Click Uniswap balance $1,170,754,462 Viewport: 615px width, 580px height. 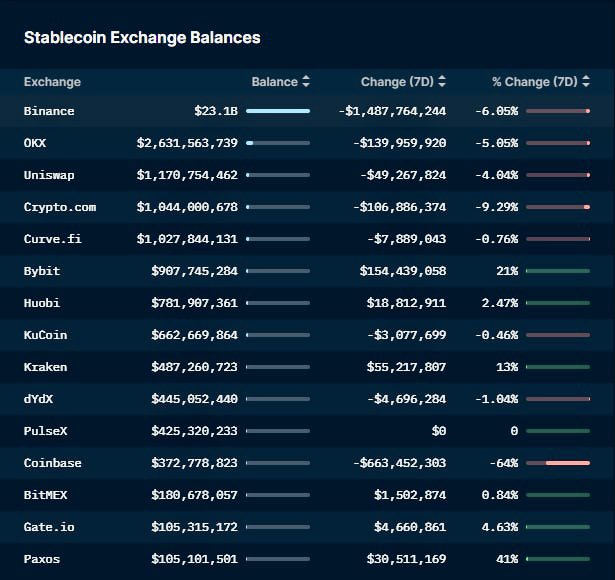[x=187, y=175]
